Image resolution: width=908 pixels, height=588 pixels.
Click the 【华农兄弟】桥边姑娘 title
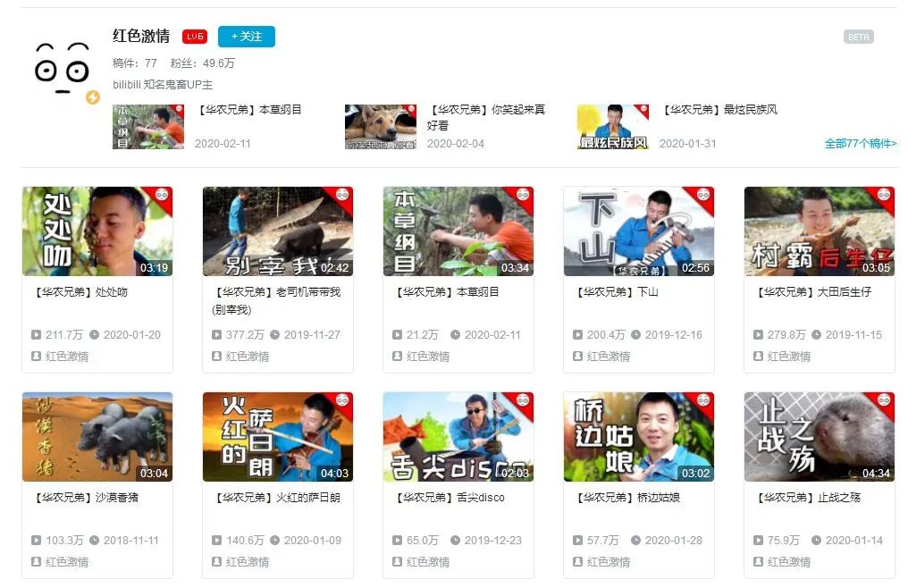[x=626, y=498]
